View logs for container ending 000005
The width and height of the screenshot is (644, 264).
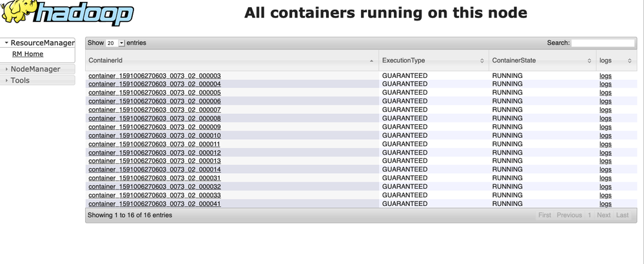click(x=605, y=93)
